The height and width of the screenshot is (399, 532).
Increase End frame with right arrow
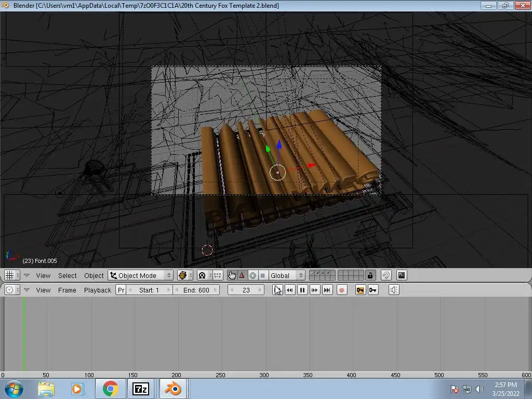point(216,290)
